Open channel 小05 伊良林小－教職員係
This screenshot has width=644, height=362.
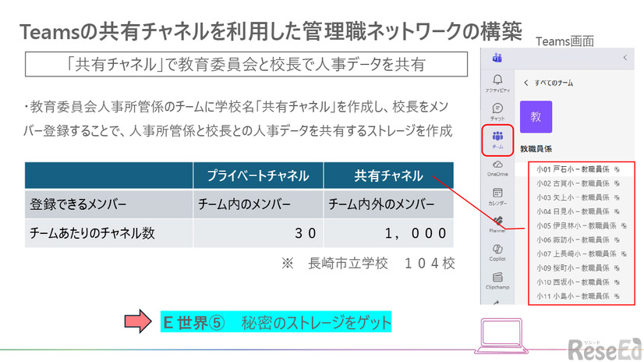pyautogui.click(x=576, y=225)
